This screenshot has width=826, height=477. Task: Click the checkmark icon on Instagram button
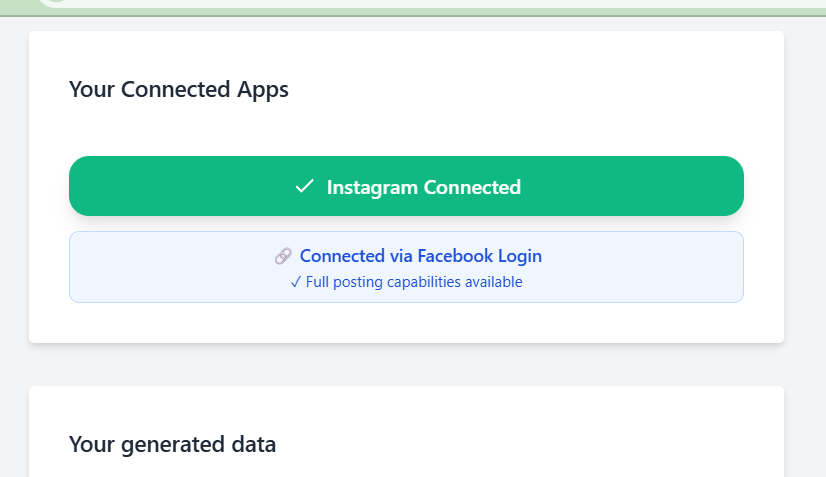(x=305, y=187)
